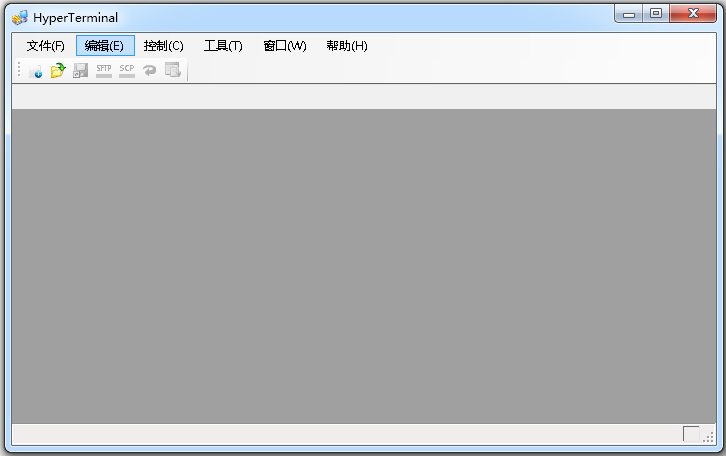Click the floppy disk save-shortcut icon

pos(81,70)
